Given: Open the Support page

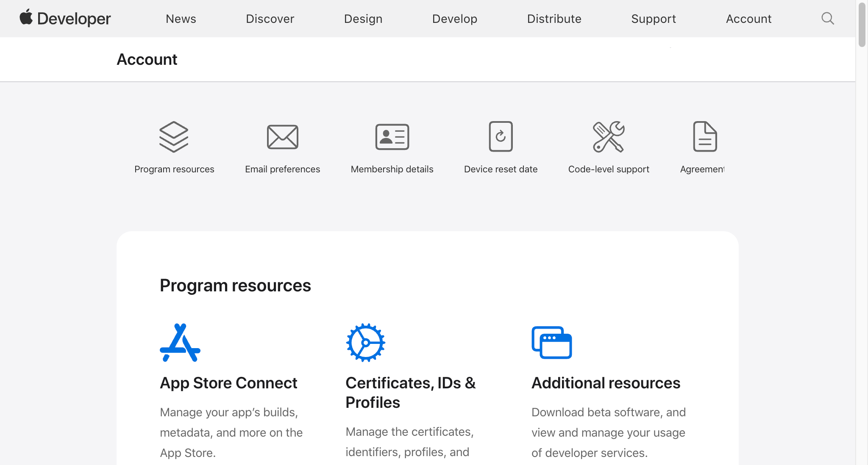Looking at the screenshot, I should (x=654, y=19).
